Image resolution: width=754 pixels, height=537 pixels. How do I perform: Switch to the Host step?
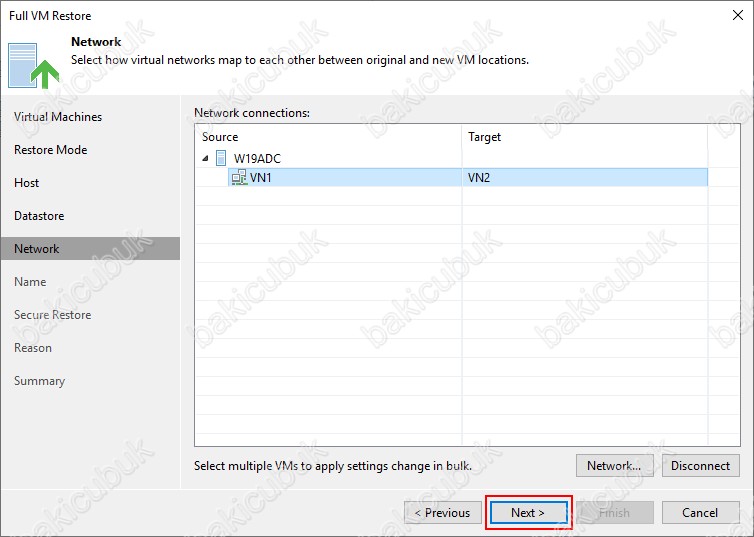[27, 183]
